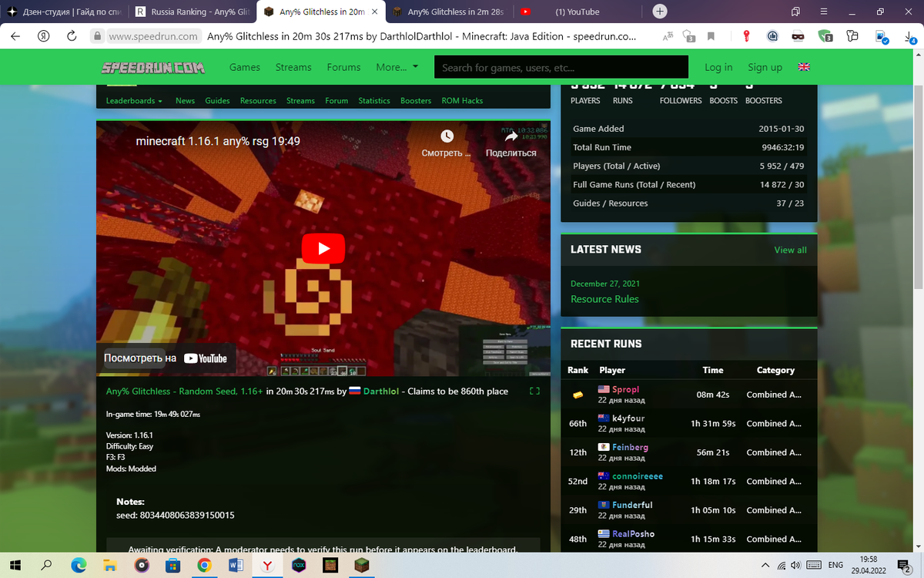Viewport: 924px width, 578px height.
Task: Open Windows taskbar search
Action: 47,565
